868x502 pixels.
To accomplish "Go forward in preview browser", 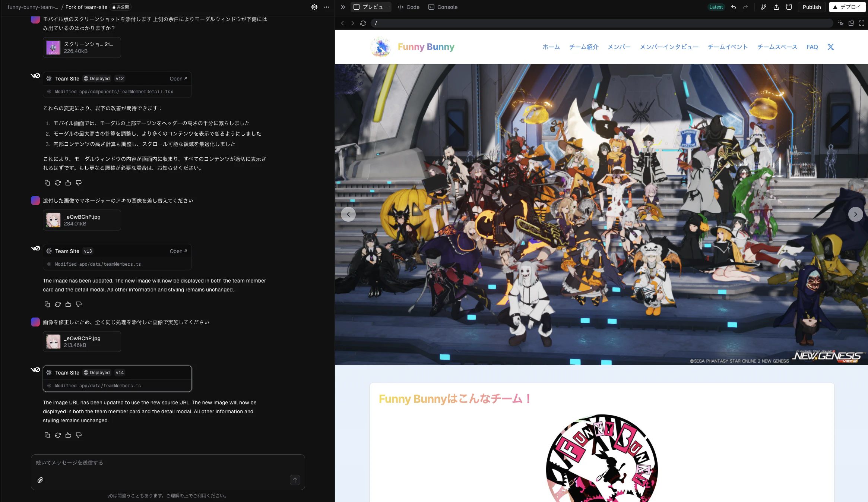I will 352,23.
